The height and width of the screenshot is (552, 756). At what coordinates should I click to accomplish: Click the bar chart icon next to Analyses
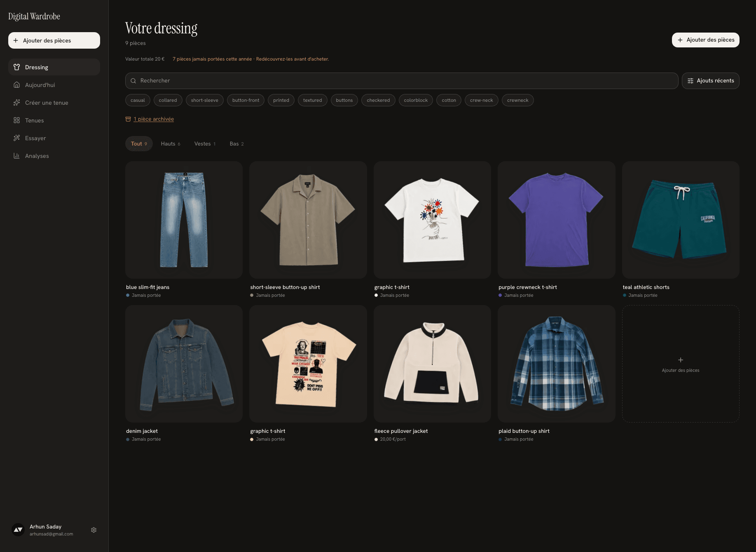(16, 156)
